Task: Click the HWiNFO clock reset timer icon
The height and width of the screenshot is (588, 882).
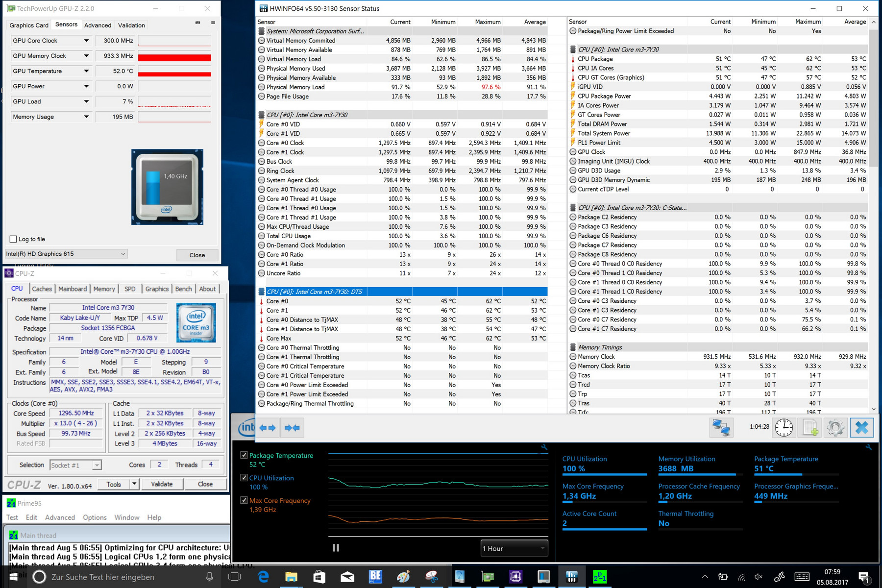Action: pos(784,427)
